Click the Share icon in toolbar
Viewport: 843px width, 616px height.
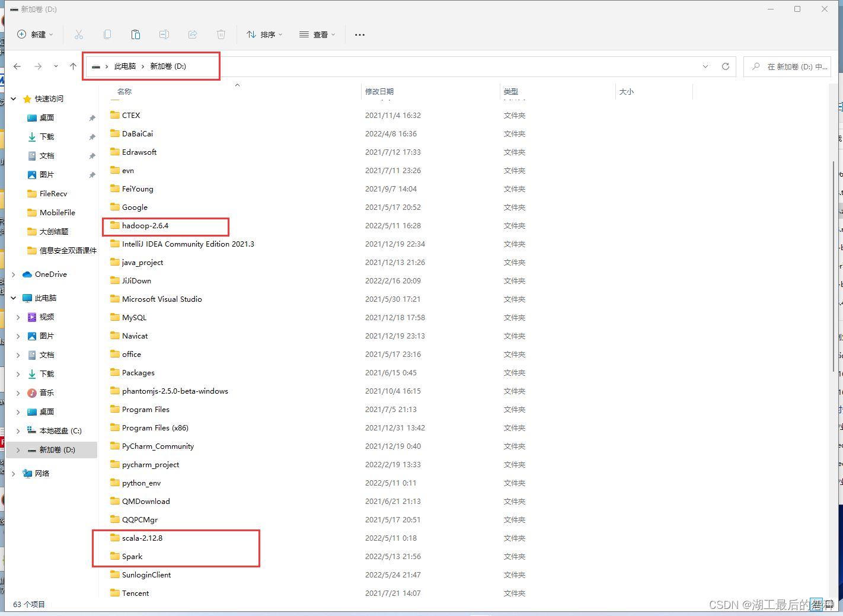click(193, 34)
